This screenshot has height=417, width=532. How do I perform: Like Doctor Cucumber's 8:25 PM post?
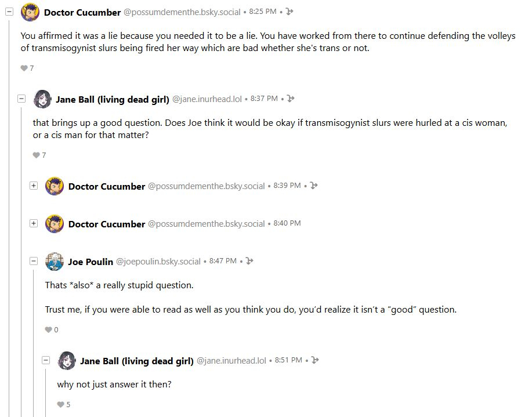click(24, 68)
